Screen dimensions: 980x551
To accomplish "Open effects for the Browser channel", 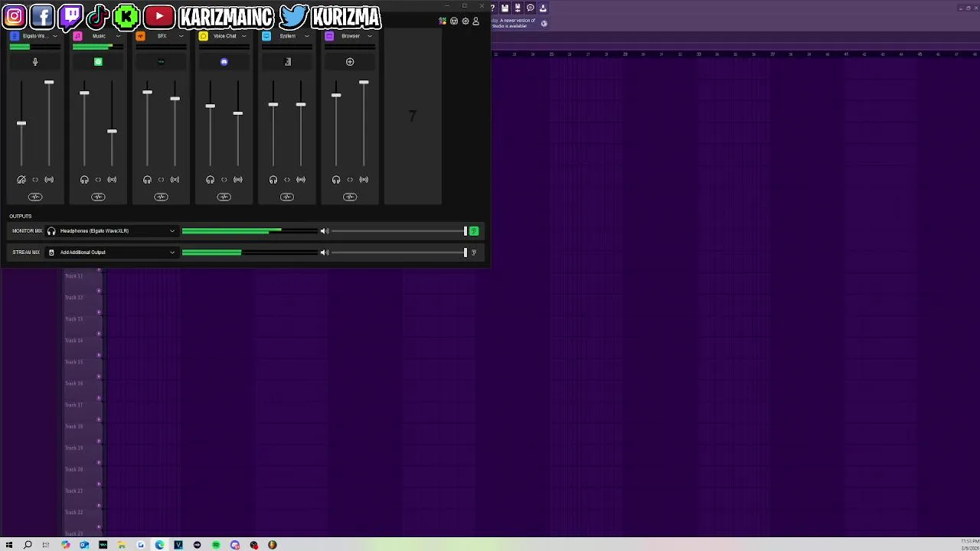I will pos(350,197).
